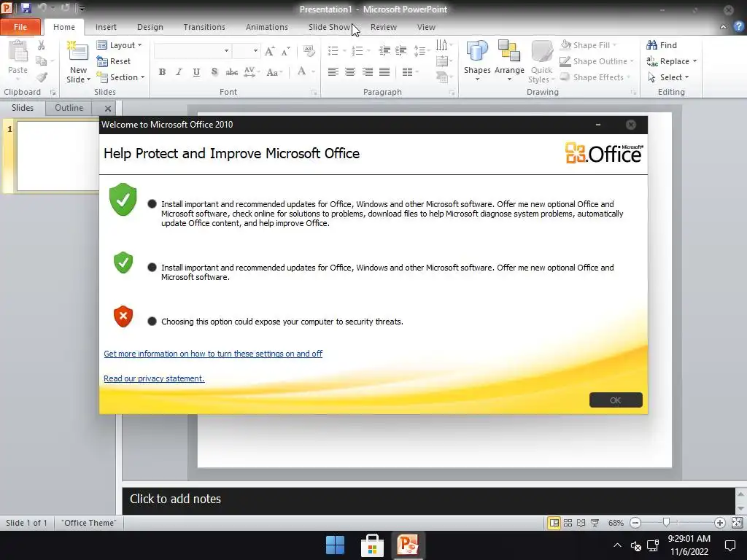Viewport: 747px width, 560px height.
Task: Apply text Shadow formatting
Action: pyautogui.click(x=214, y=72)
